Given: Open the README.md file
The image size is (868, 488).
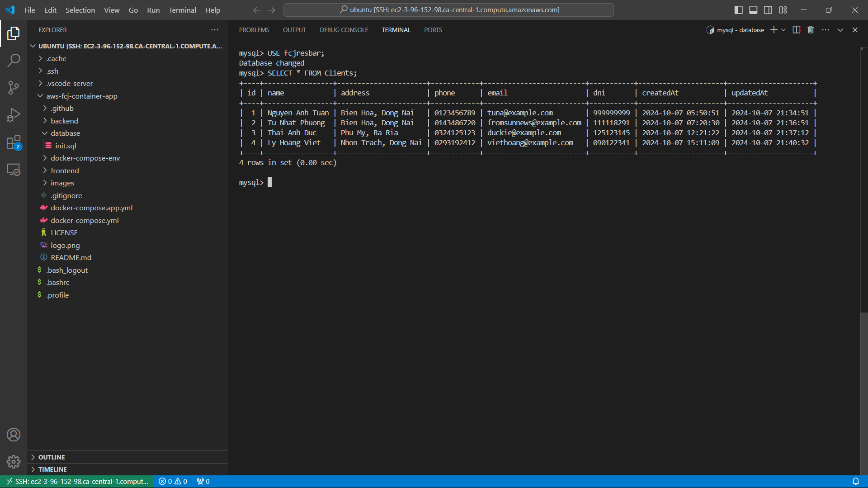Looking at the screenshot, I should [127, 258].
